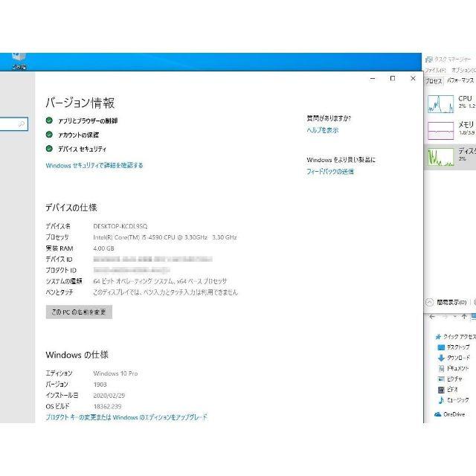Screen dimensions: 476x476
Task: Click the クイック アクセス star icon
Action: pyautogui.click(x=438, y=337)
